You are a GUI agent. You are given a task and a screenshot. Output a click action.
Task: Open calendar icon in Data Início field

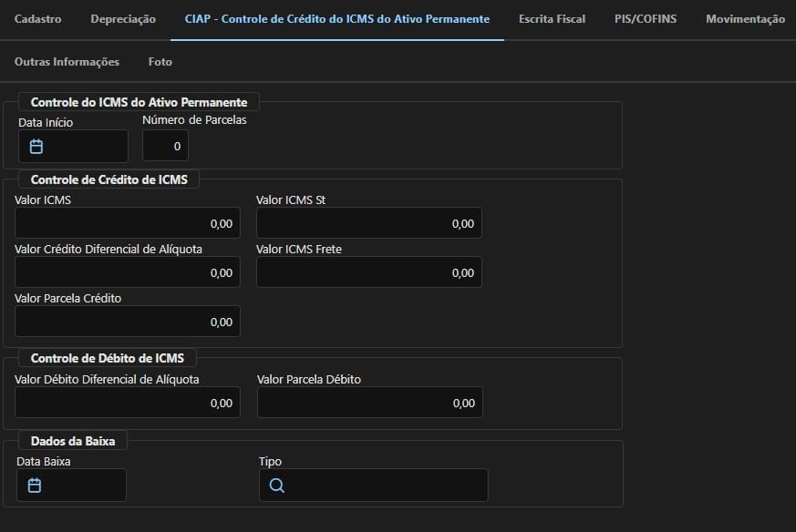pyautogui.click(x=36, y=147)
